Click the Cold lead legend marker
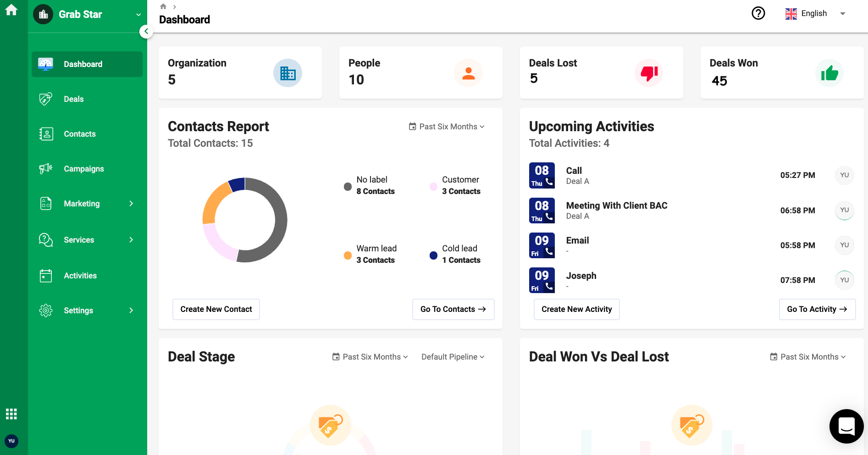 click(433, 255)
